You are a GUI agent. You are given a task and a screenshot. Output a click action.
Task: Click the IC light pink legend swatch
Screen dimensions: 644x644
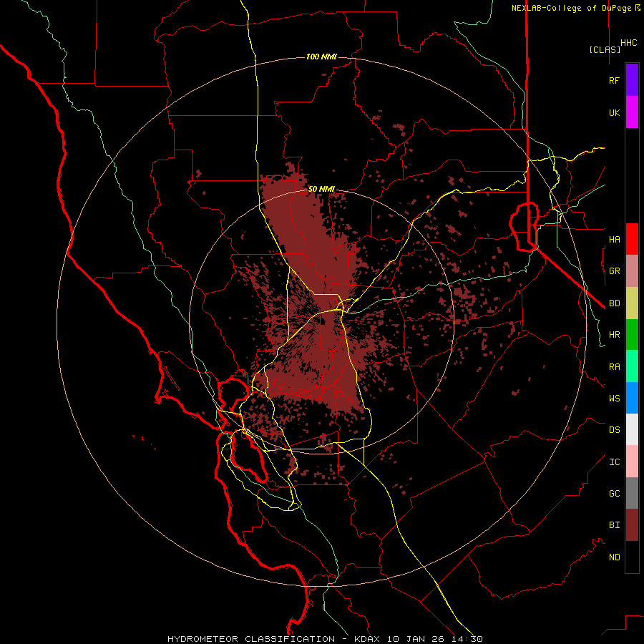632,462
